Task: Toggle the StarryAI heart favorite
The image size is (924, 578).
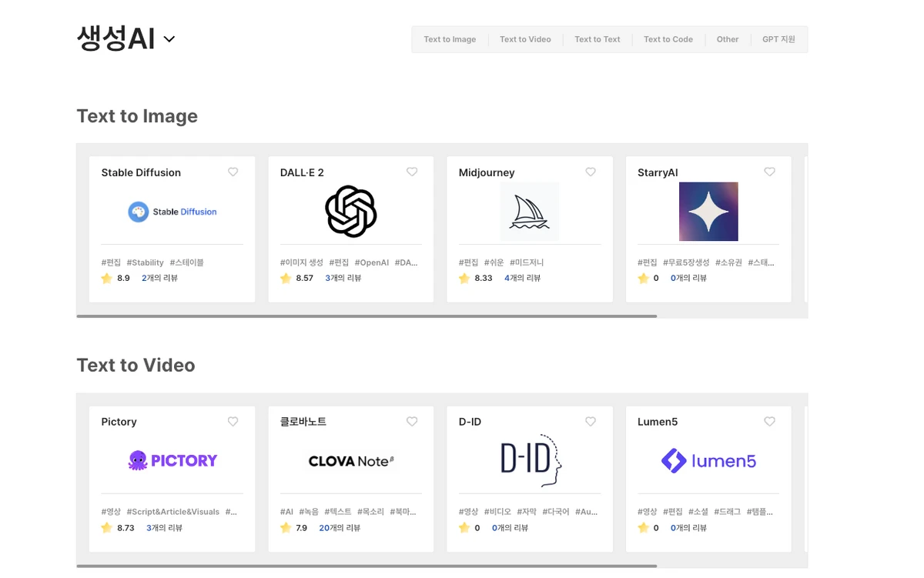Action: [x=769, y=172]
